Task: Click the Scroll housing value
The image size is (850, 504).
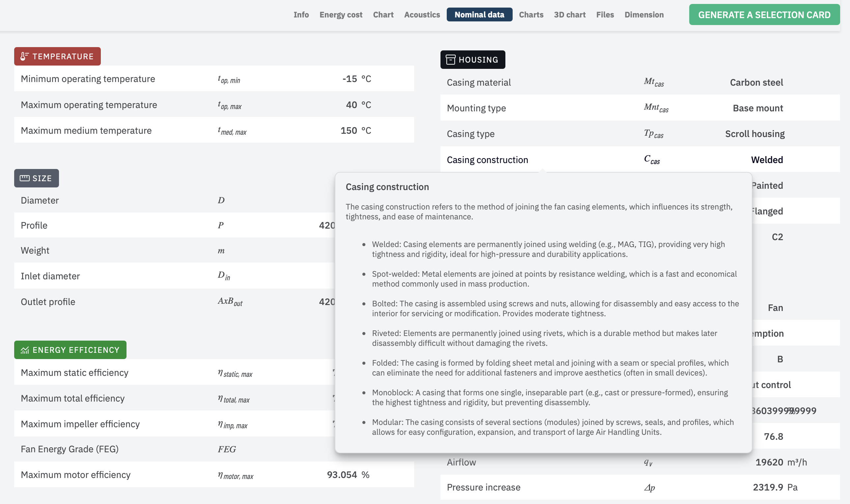Action: click(x=754, y=134)
